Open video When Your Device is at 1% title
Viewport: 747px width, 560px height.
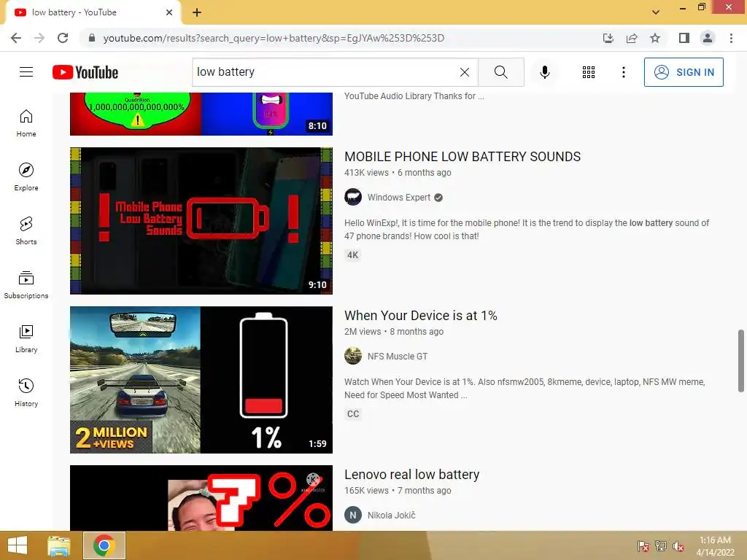pos(421,316)
